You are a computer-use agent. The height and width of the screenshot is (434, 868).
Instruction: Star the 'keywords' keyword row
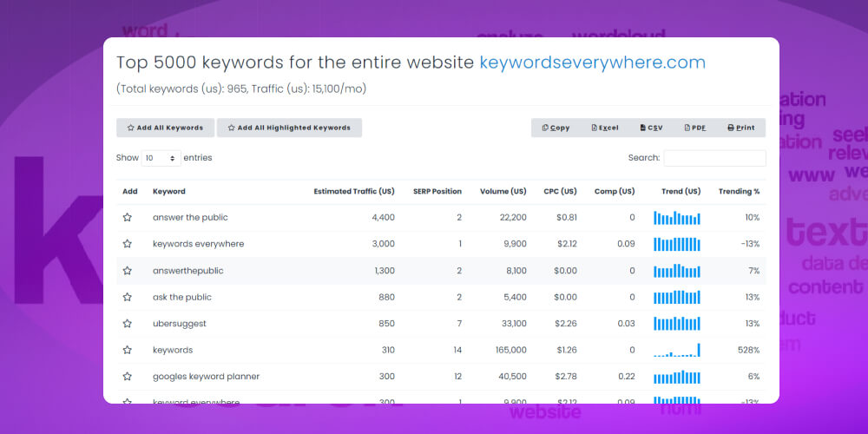tap(128, 351)
